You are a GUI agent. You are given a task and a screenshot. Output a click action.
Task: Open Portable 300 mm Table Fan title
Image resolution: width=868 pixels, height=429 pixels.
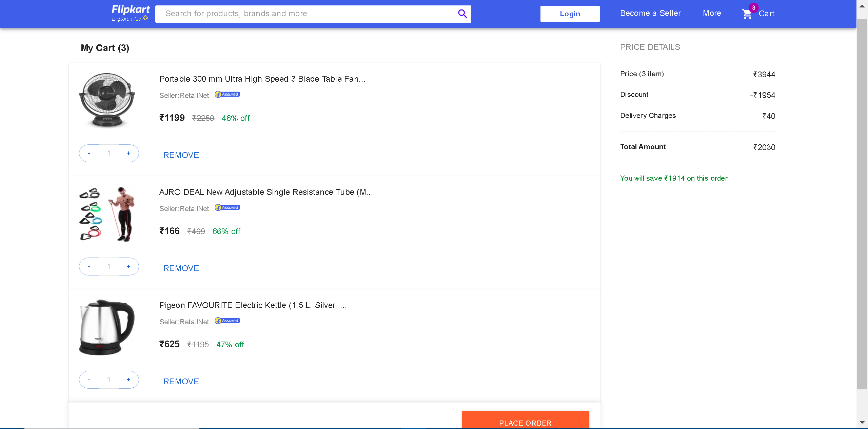(x=262, y=79)
